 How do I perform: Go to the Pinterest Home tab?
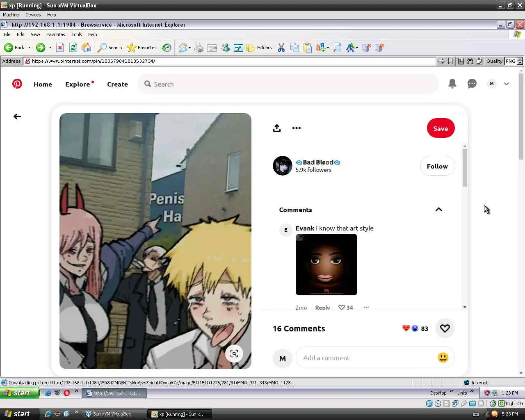click(43, 84)
